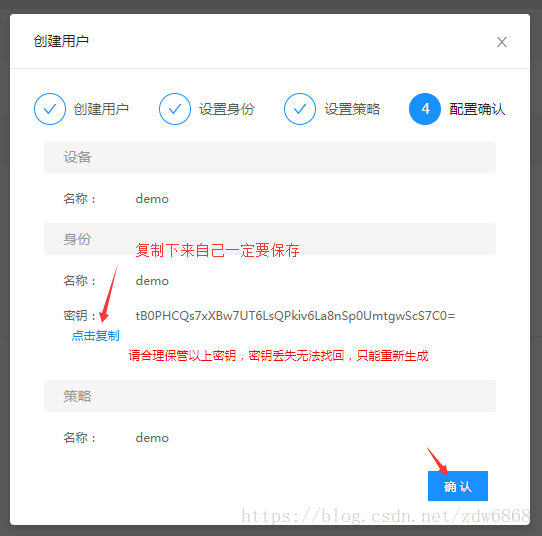Screen dimensions: 542x536
Task: Confirm with the 确认 button
Action: point(458,486)
